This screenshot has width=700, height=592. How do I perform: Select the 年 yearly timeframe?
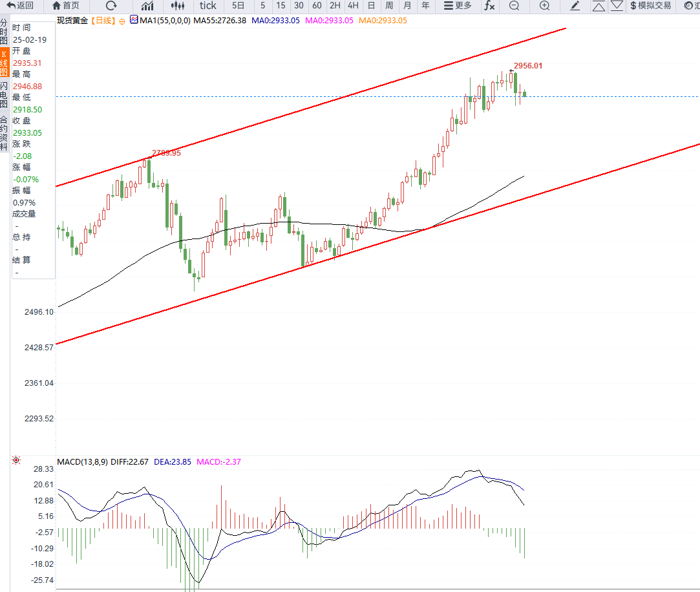point(425,6)
